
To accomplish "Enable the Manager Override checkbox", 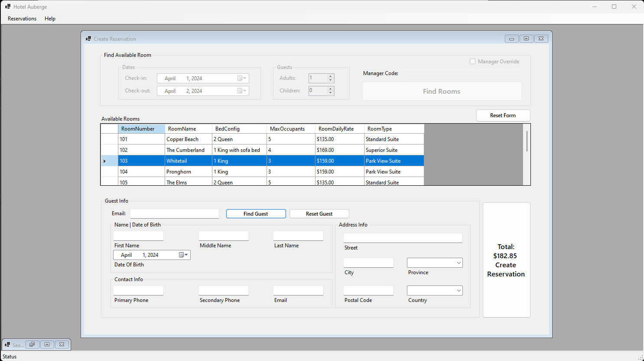I will click(x=473, y=62).
